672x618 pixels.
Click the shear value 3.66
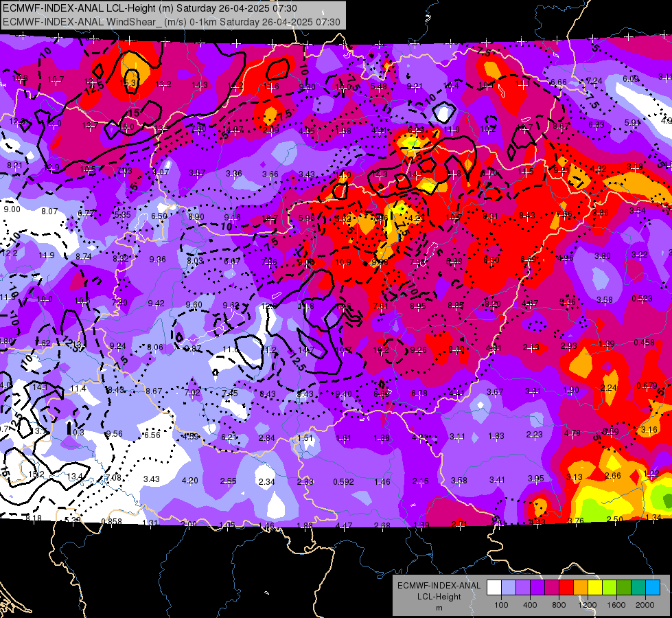tap(270, 174)
